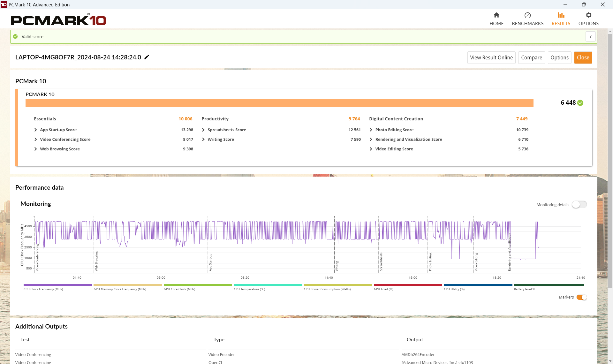Click the Writing marker in chart

tap(337, 266)
